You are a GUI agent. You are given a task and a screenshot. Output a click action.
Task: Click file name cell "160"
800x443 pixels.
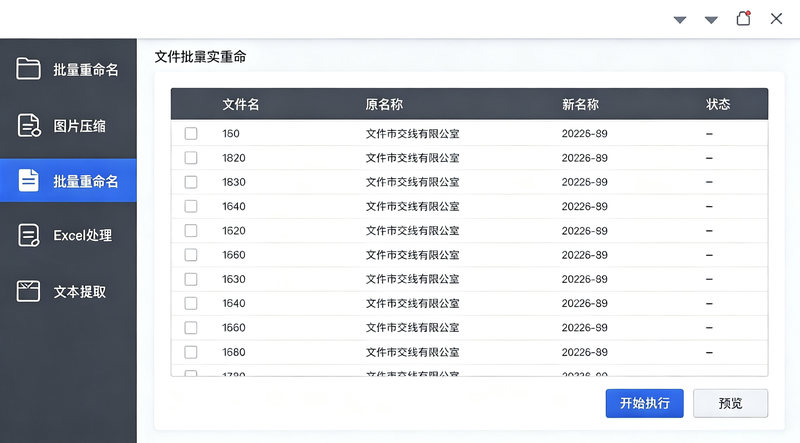[231, 134]
